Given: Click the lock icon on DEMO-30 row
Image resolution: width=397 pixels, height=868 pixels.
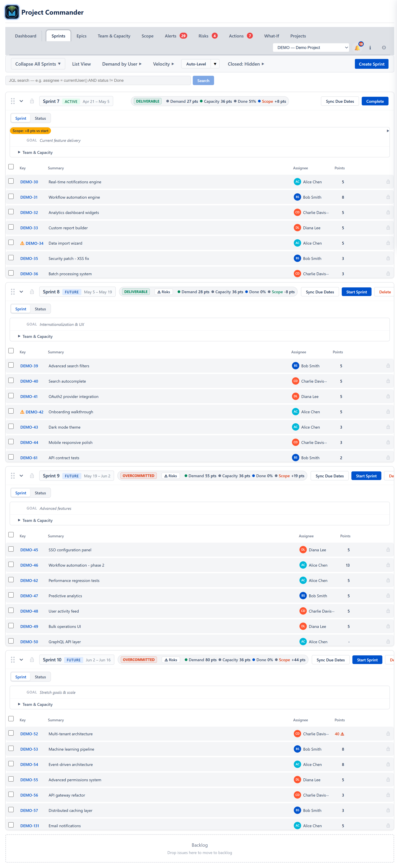Looking at the screenshot, I should point(388,182).
